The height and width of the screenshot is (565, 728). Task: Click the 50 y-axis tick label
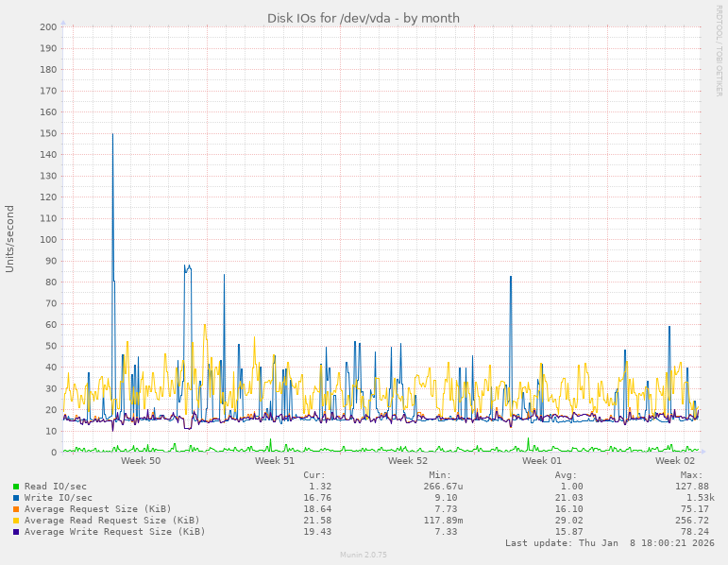pyautogui.click(x=51, y=346)
